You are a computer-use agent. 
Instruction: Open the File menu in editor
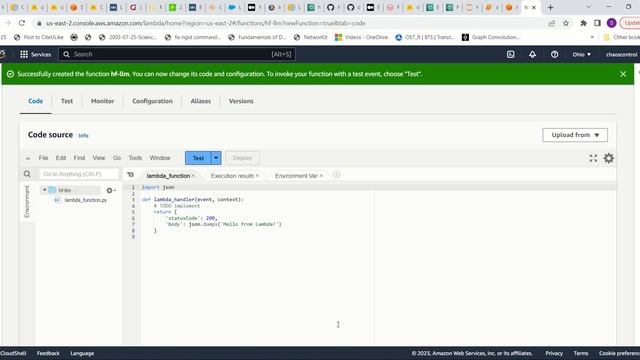click(43, 158)
